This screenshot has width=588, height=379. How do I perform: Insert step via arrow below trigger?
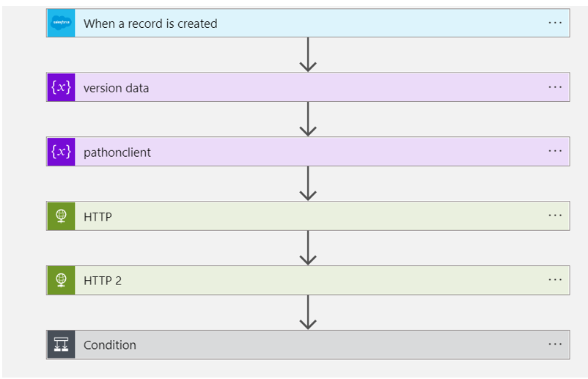[x=308, y=55]
